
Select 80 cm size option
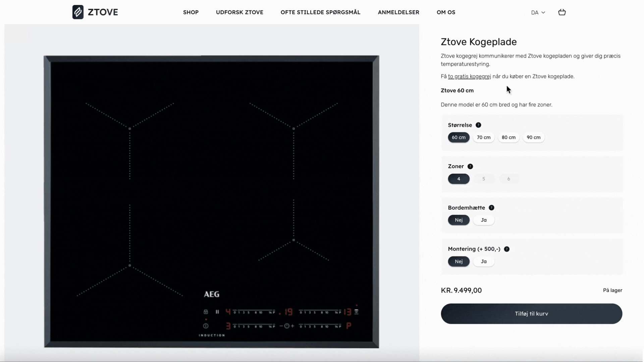(x=508, y=137)
